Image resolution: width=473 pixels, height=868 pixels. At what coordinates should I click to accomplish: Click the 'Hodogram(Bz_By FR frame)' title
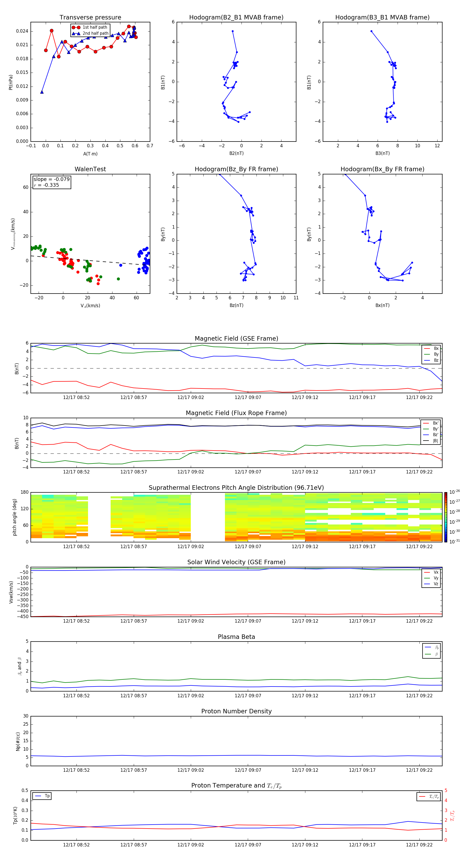[236, 169]
